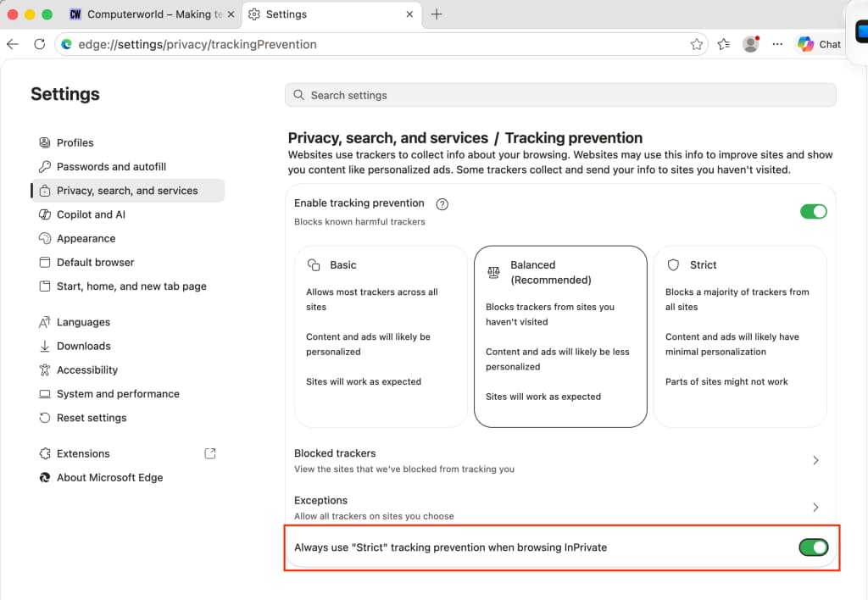Click Privacy, search, and services breadcrumb
The height and width of the screenshot is (600, 868).
click(388, 138)
